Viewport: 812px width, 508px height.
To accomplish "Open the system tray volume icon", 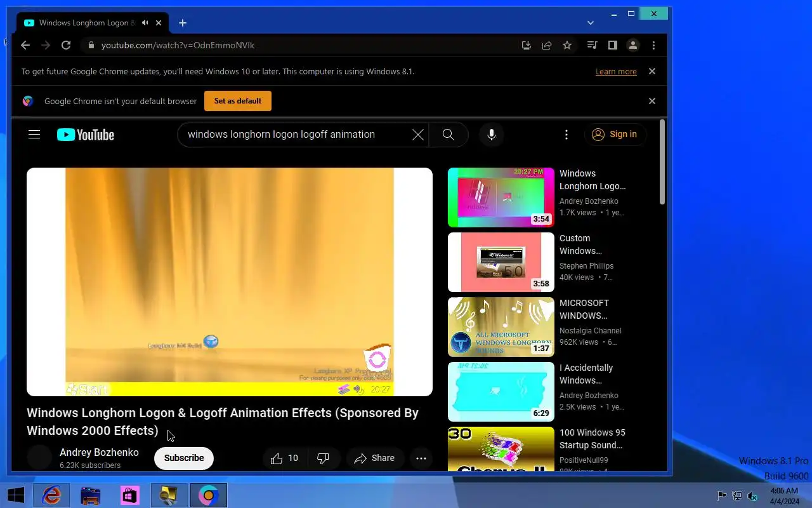I will pyautogui.click(x=752, y=496).
